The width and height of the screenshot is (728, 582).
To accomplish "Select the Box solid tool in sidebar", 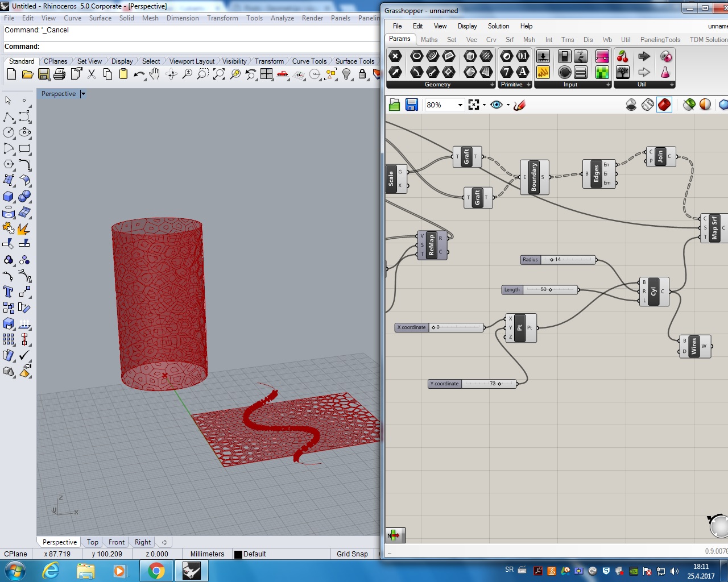I will pyautogui.click(x=9, y=197).
